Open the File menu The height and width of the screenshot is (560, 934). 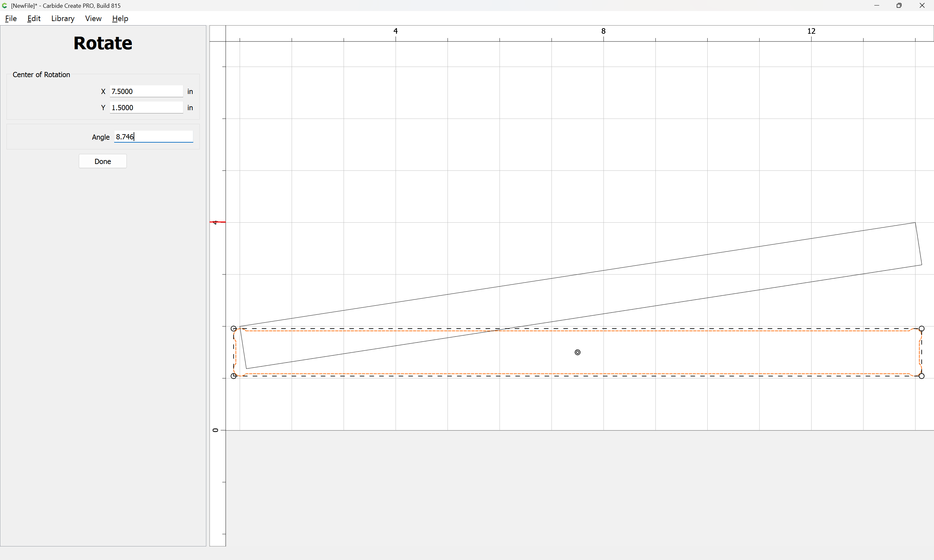click(x=11, y=18)
